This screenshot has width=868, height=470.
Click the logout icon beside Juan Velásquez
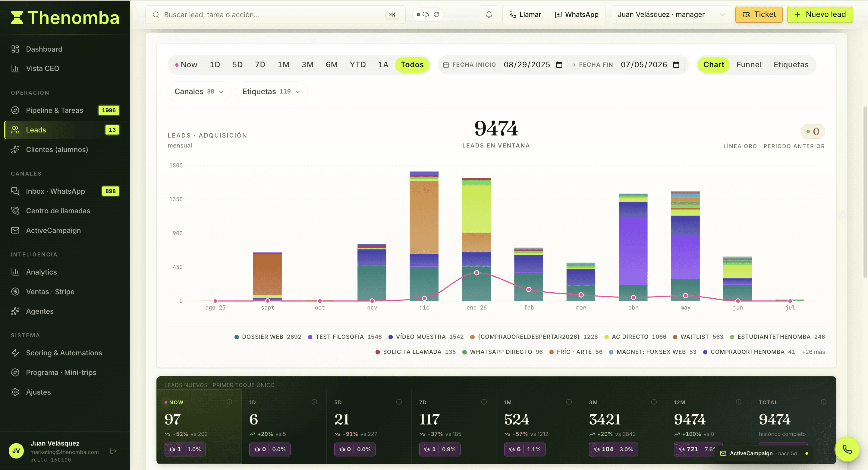(x=114, y=451)
